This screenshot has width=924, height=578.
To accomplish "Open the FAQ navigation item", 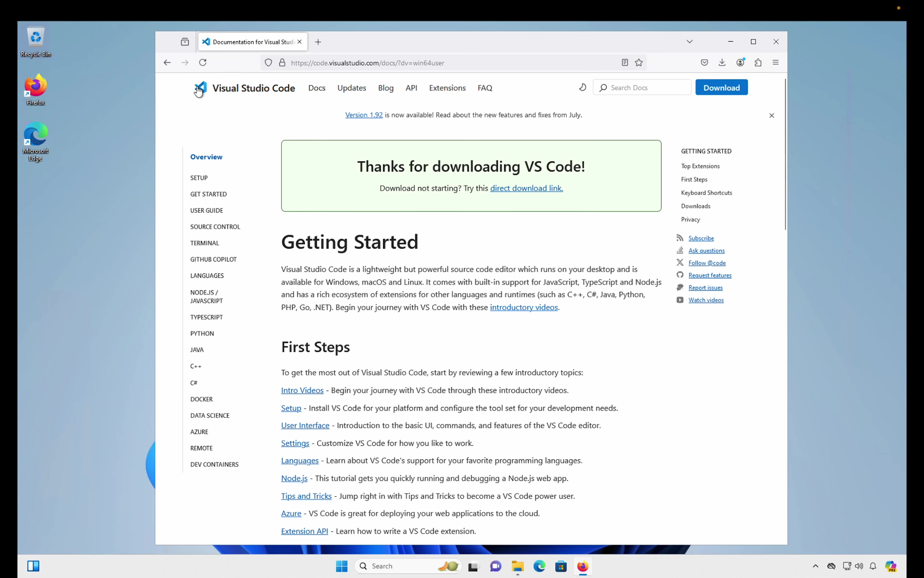I will [x=485, y=88].
